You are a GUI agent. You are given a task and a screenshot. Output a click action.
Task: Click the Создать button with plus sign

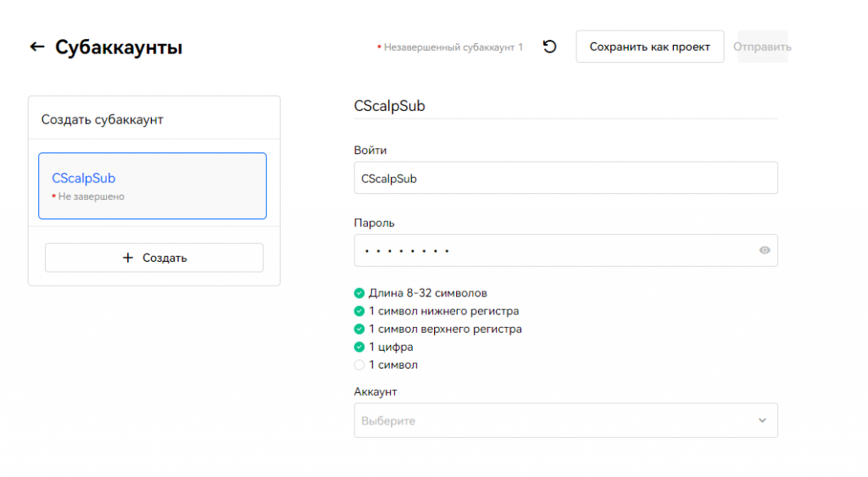point(154,258)
